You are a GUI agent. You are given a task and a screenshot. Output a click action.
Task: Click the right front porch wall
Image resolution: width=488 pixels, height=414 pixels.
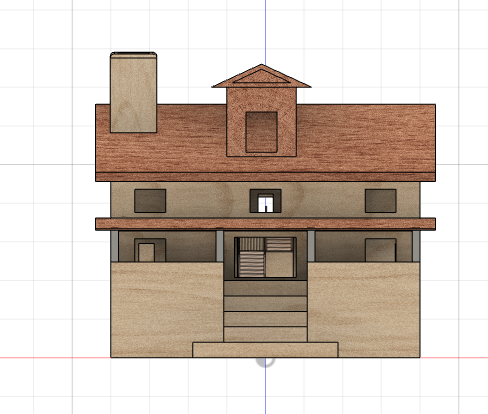coord(364,309)
